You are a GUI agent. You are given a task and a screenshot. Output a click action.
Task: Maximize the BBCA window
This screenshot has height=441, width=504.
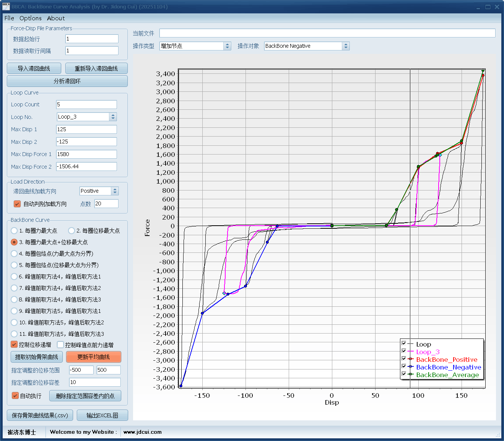488,7
